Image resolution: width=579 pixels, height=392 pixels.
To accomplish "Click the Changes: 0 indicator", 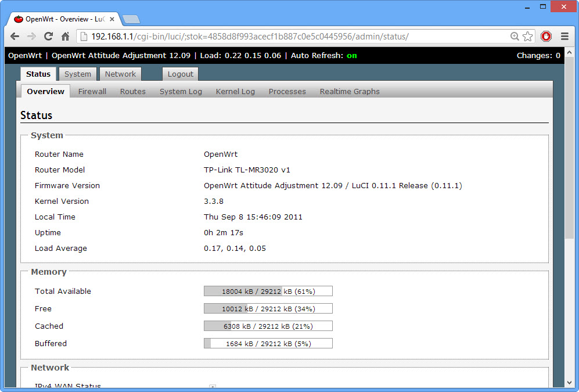I will click(x=538, y=55).
